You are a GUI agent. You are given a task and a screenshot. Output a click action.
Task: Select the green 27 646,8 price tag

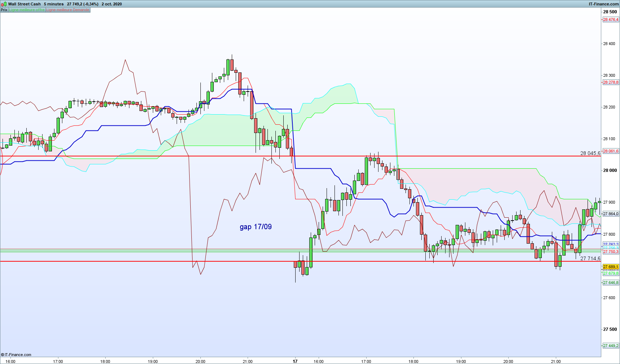pyautogui.click(x=611, y=283)
